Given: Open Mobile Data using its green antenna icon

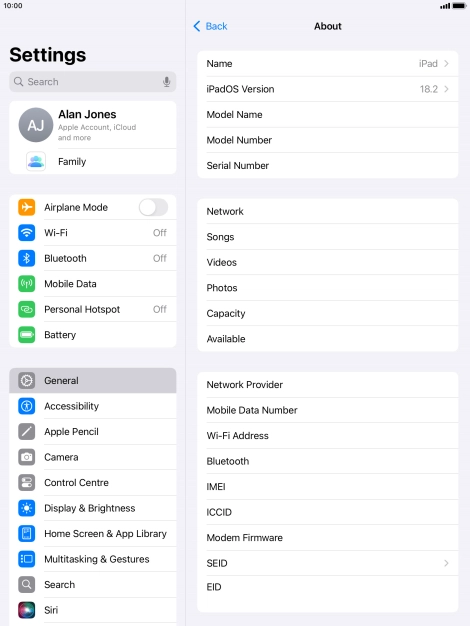Looking at the screenshot, I should click(x=27, y=284).
